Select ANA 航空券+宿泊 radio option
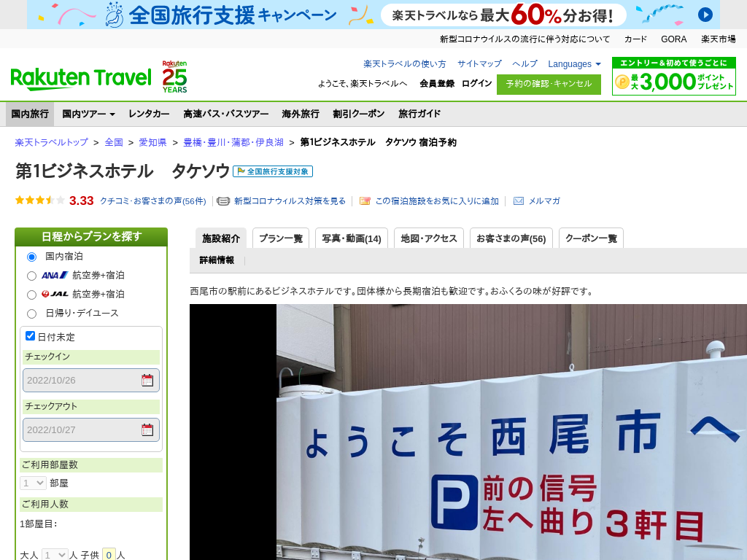747x560 pixels. click(31, 276)
